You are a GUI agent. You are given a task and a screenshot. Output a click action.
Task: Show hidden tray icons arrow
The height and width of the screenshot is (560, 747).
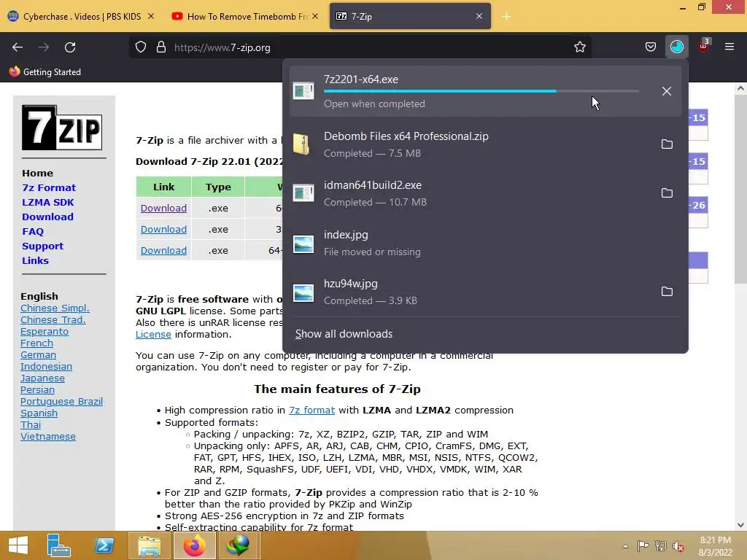625,546
